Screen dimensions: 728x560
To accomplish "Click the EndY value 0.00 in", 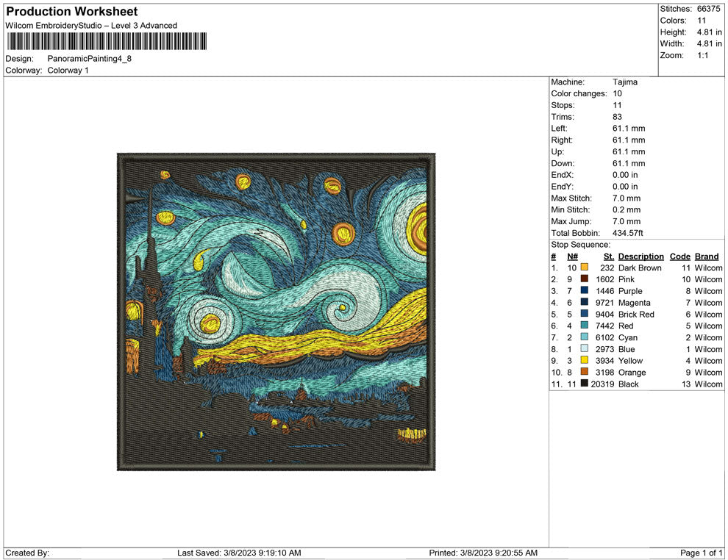I will tap(625, 187).
